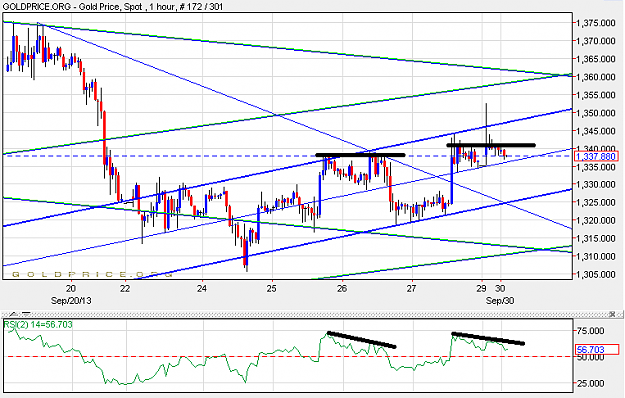The width and height of the screenshot is (625, 398).
Task: Click the RSI panel move-up arrow icon
Action: pyautogui.click(x=14, y=314)
